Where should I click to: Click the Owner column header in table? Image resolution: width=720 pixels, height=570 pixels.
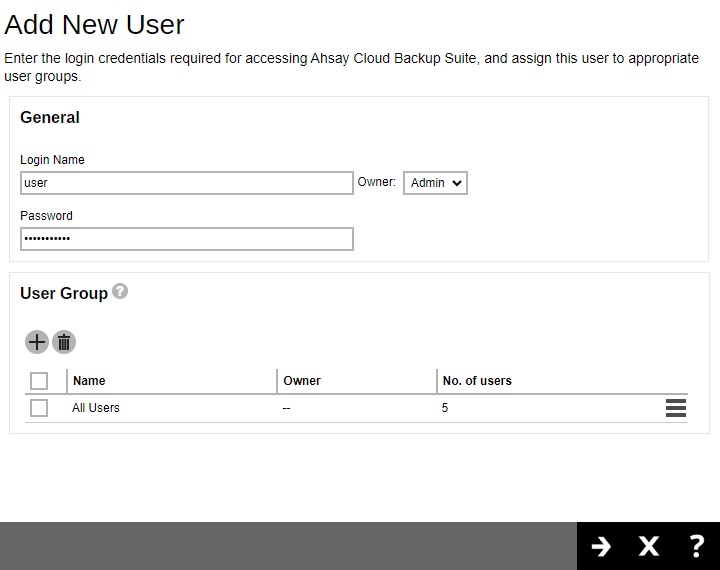302,381
